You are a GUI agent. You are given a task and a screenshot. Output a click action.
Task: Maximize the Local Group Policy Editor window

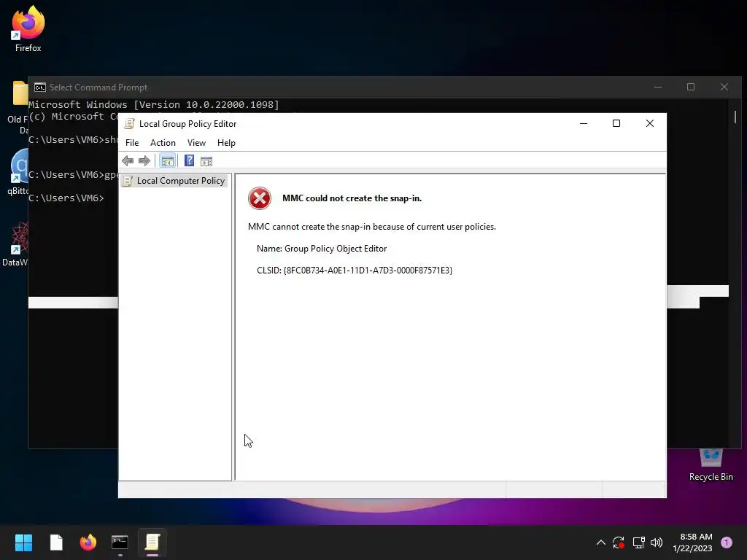[616, 123]
